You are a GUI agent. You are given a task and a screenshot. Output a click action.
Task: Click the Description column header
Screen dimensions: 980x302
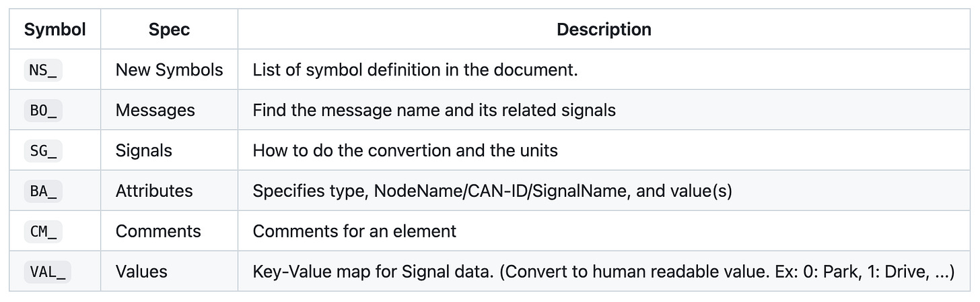(x=604, y=30)
